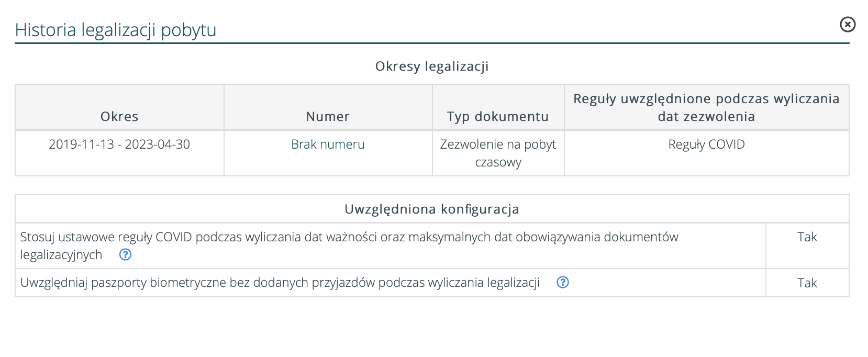Click the Numer column header
The height and width of the screenshot is (357, 868).
[328, 116]
